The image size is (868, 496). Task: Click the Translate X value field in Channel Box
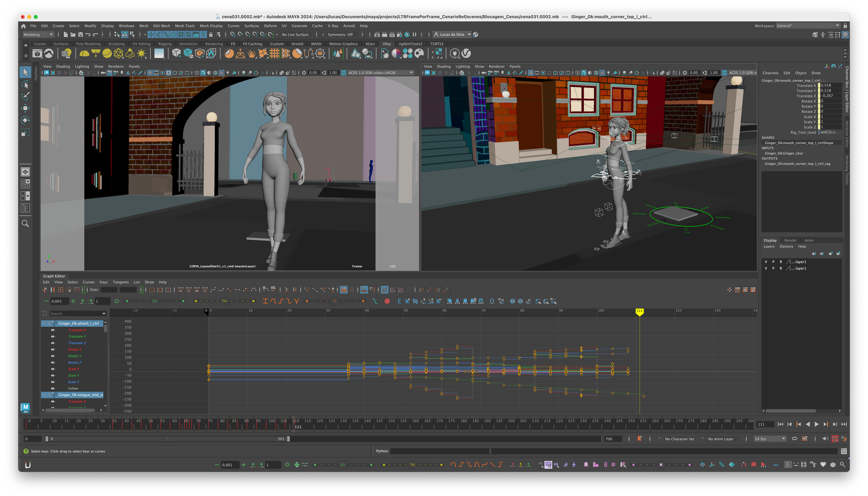click(830, 85)
